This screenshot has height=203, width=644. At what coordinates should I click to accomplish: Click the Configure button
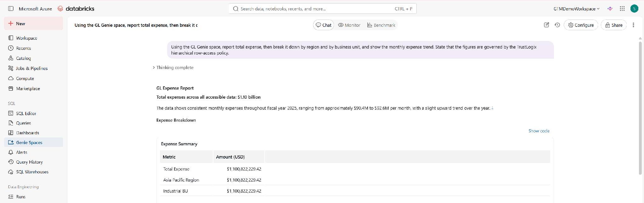click(581, 25)
